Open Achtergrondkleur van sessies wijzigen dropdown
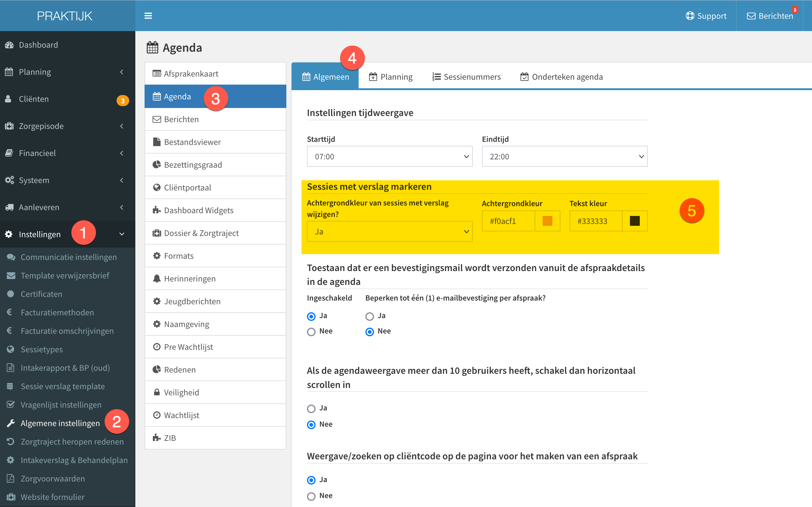Image resolution: width=812 pixels, height=507 pixels. pos(390,231)
